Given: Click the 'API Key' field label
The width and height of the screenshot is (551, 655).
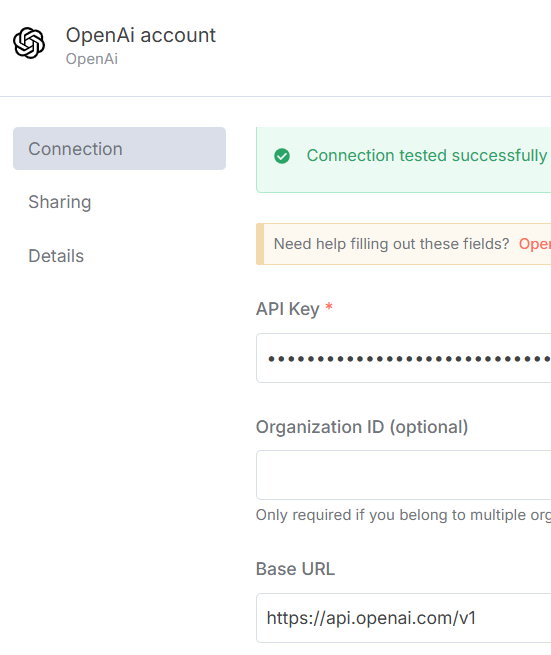Looking at the screenshot, I should click(x=287, y=309).
